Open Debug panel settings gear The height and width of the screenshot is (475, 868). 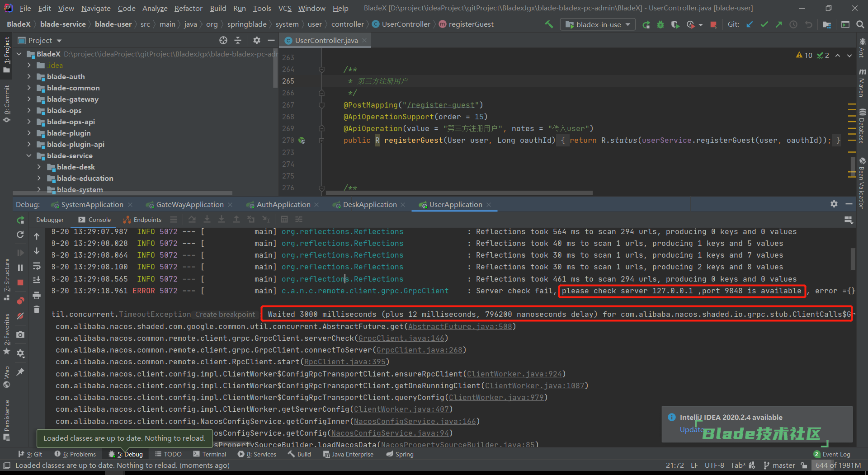click(834, 204)
